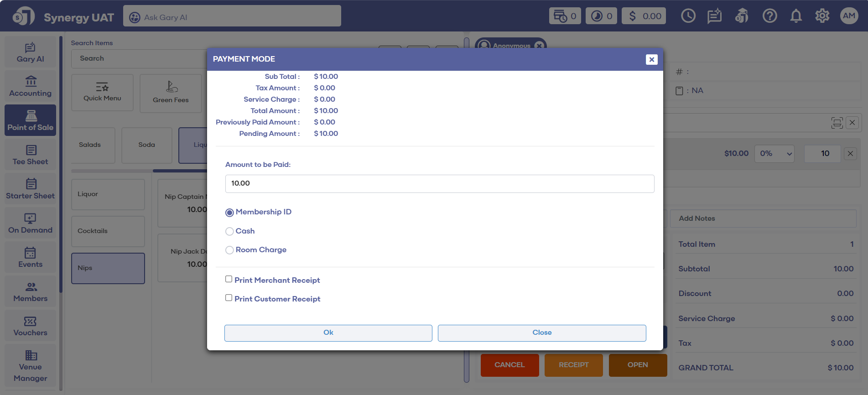This screenshot has width=868, height=395.
Task: Click the Close button in payment dialog
Action: pyautogui.click(x=541, y=333)
